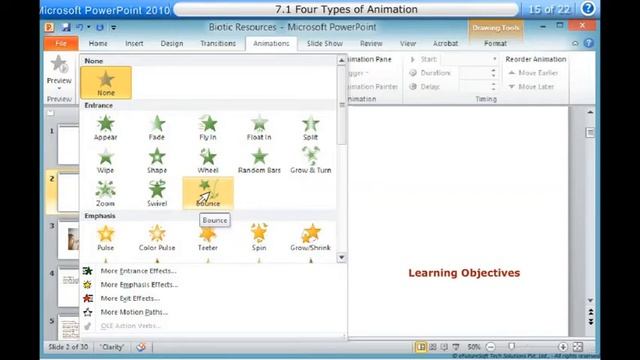Apply the Shape entrance animation
This screenshot has height=360, width=640.
pyautogui.click(x=157, y=161)
